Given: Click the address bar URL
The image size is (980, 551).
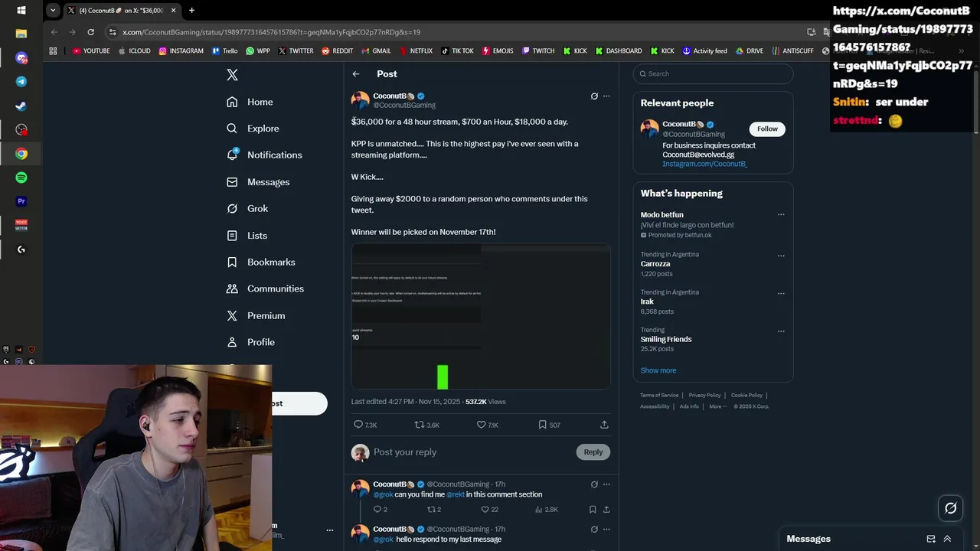Looking at the screenshot, I should coord(272,32).
